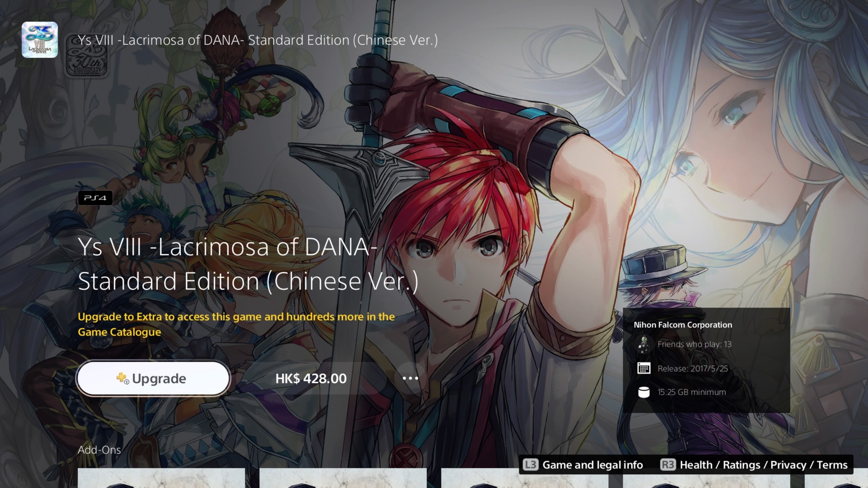Select the Upgrade button
The height and width of the screenshot is (488, 868).
click(153, 378)
